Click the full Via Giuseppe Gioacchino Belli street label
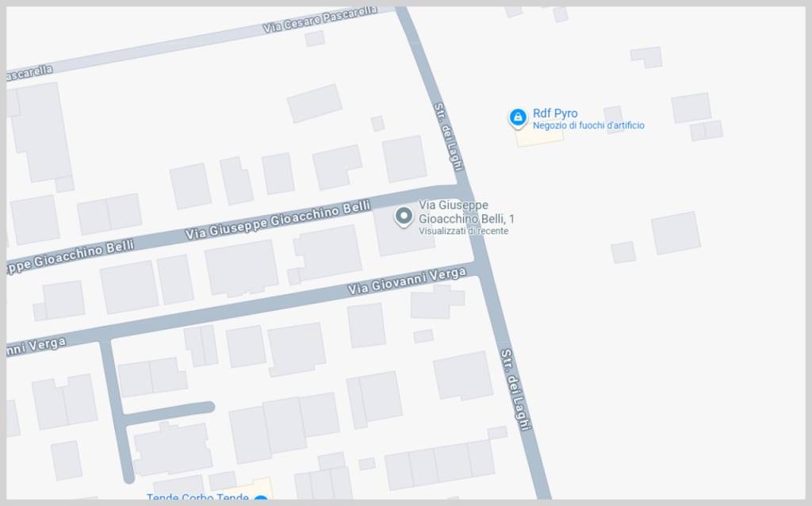The image size is (812, 506). tap(278, 220)
